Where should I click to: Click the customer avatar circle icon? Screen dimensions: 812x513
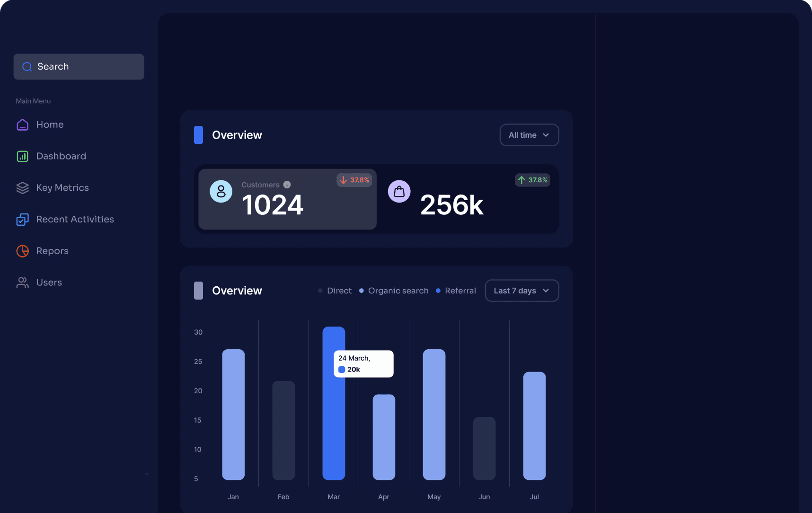pyautogui.click(x=221, y=191)
